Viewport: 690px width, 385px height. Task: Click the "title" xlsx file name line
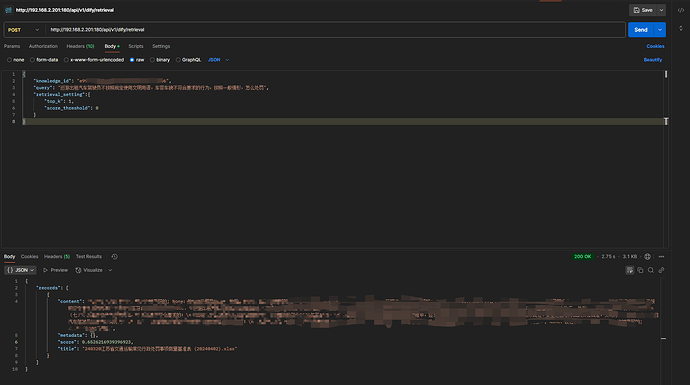coord(147,349)
